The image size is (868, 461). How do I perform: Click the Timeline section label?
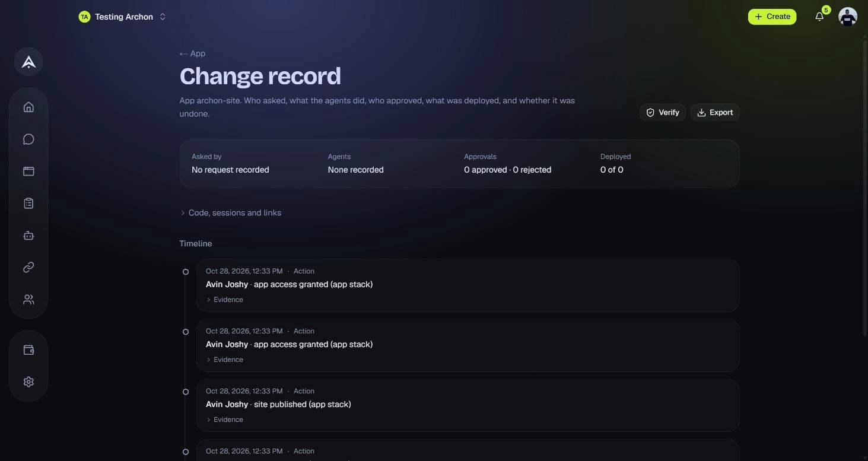tap(196, 244)
